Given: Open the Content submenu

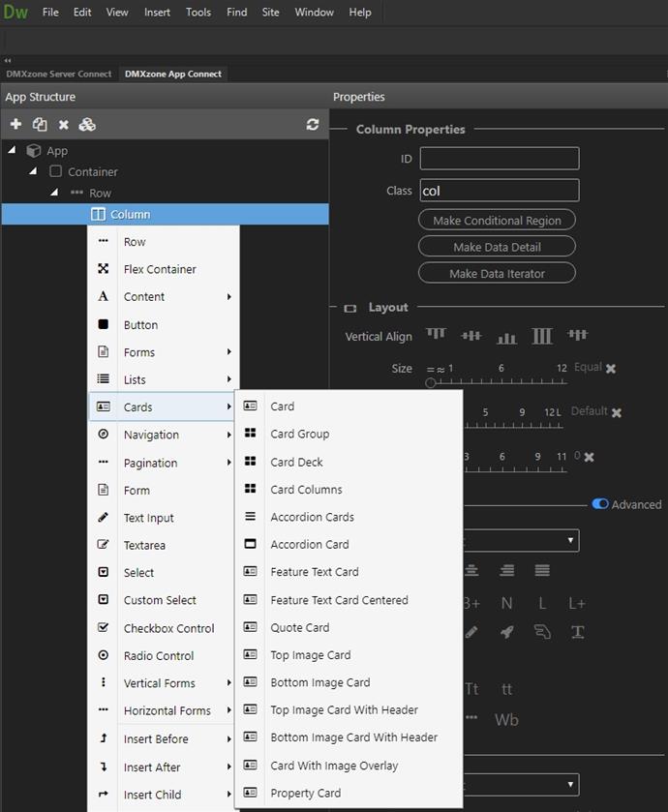Looking at the screenshot, I should (x=164, y=297).
